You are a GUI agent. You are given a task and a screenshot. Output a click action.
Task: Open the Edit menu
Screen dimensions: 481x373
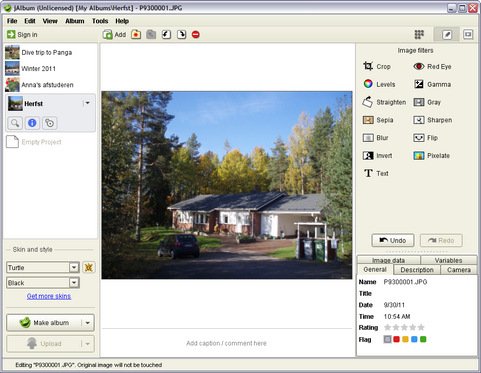30,21
